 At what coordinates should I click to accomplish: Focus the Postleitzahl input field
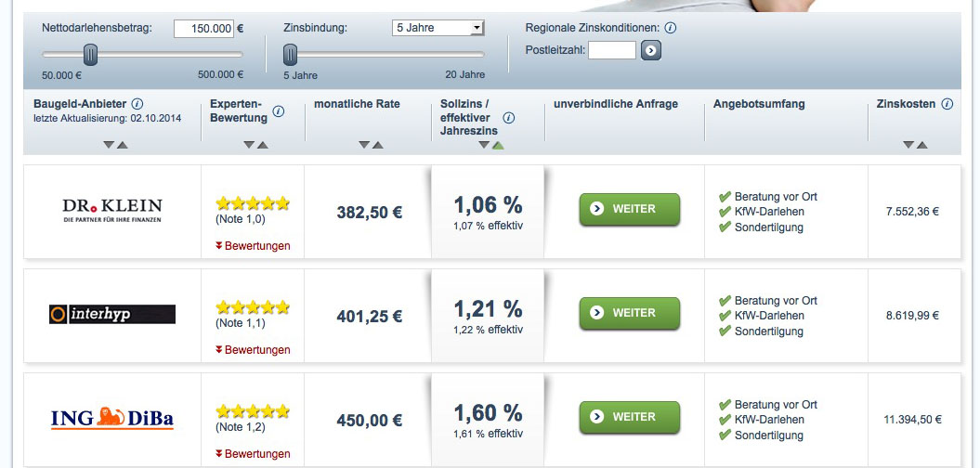click(x=612, y=50)
